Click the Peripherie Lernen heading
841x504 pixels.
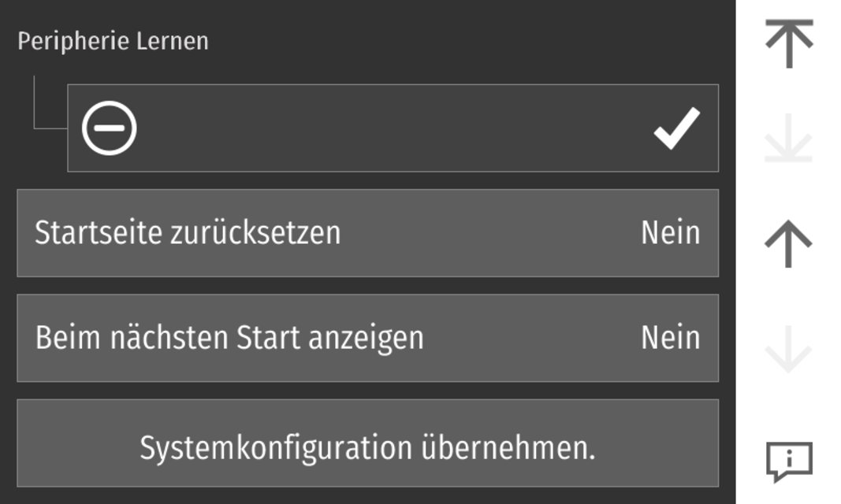coord(113,41)
